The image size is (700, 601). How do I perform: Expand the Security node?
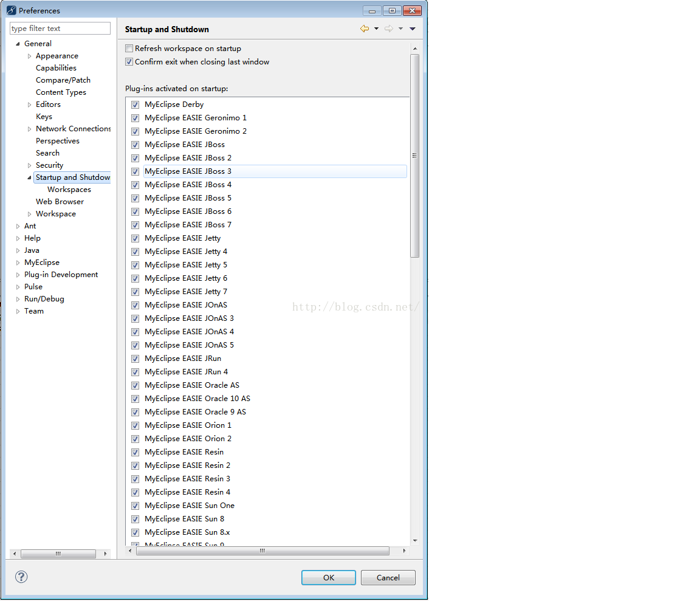[x=29, y=165]
